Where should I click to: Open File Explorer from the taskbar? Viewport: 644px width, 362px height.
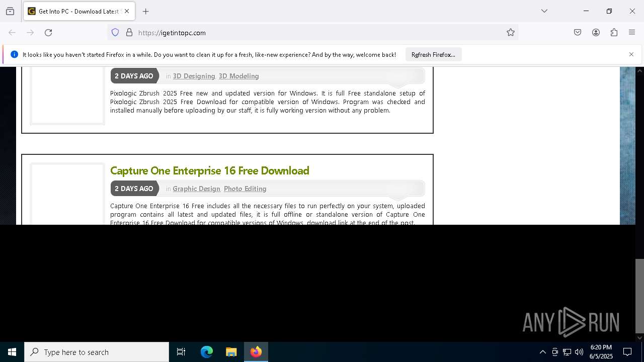coord(231,352)
